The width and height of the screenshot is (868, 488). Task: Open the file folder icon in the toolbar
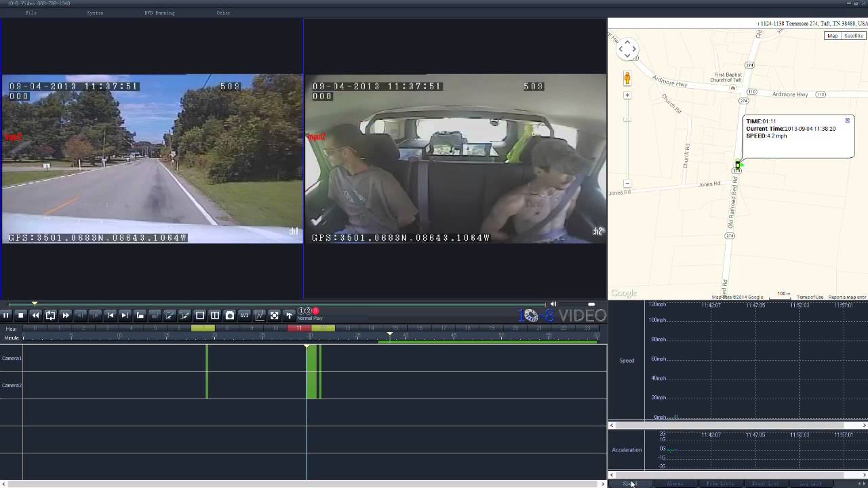(140, 315)
